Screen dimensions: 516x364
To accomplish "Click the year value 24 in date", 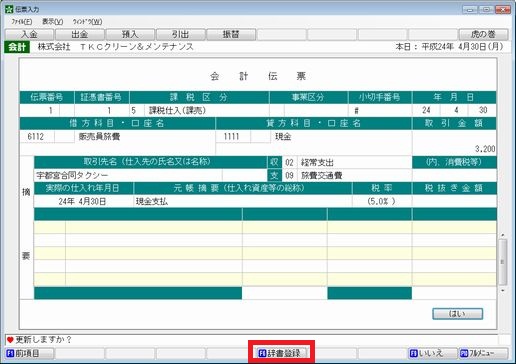I will point(426,110).
